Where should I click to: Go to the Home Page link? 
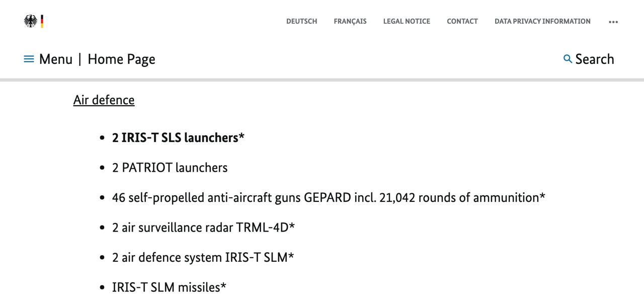(121, 59)
